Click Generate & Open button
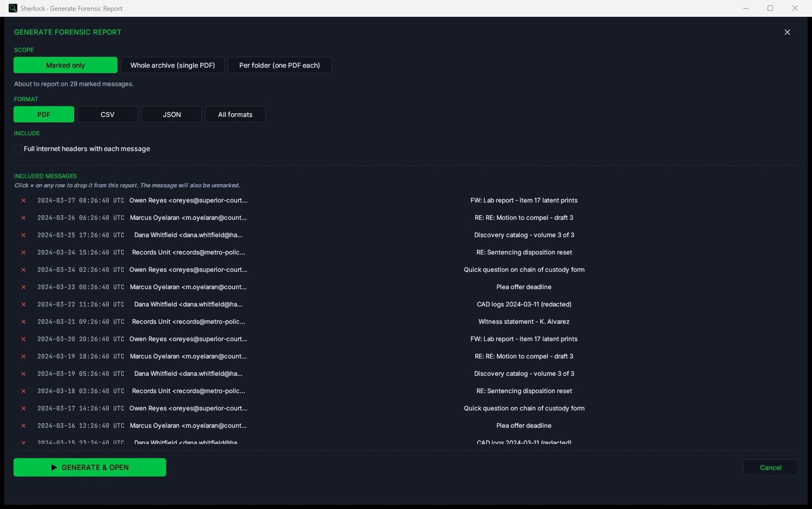This screenshot has height=509, width=812. tap(90, 467)
